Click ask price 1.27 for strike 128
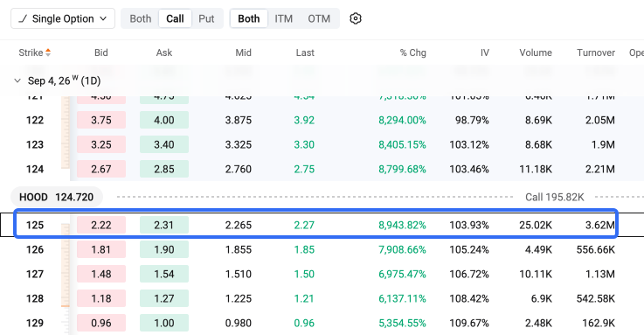 pos(164,298)
